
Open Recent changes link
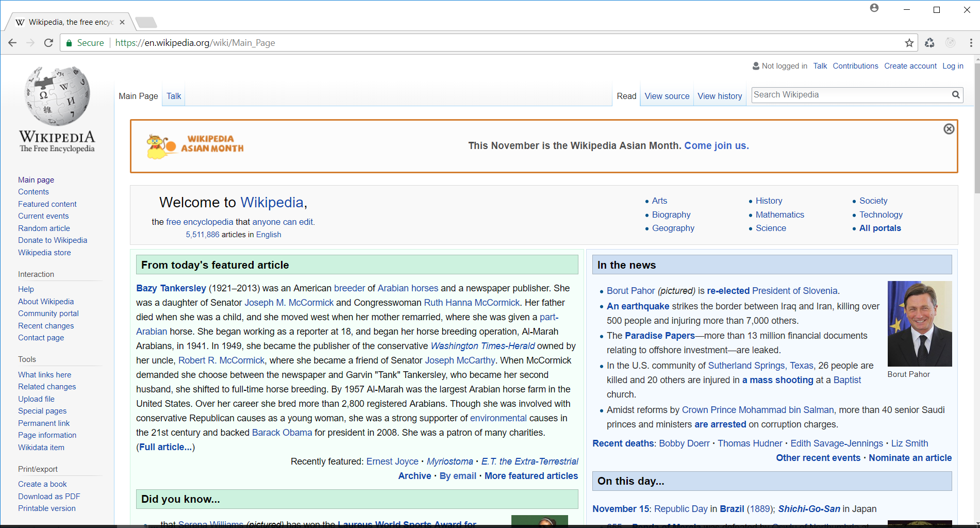click(x=46, y=326)
